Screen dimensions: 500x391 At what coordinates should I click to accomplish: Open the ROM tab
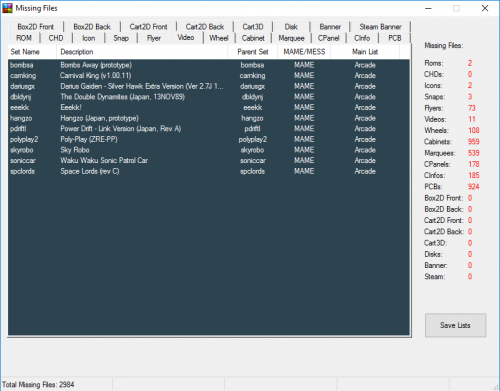(x=24, y=38)
